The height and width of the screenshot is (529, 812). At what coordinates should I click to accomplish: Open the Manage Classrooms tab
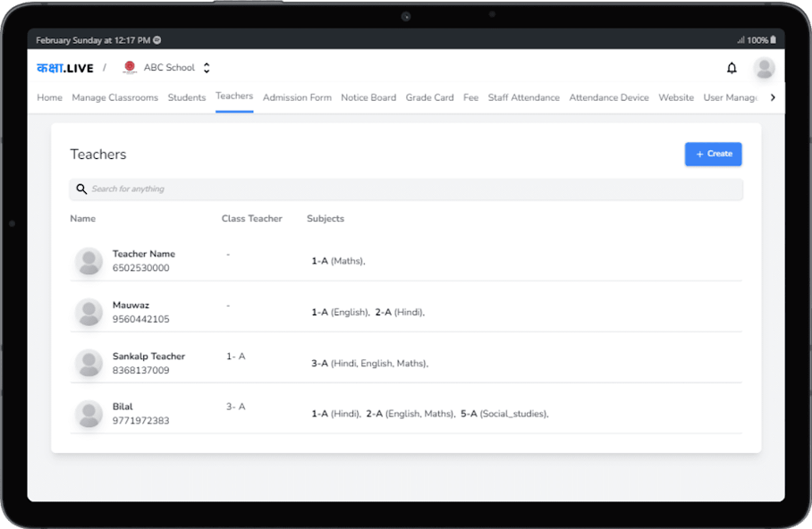coord(115,97)
